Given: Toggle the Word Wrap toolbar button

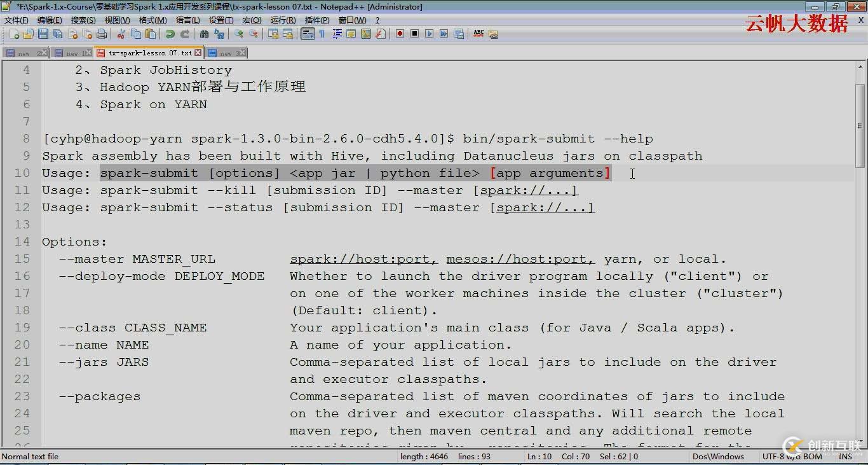Looking at the screenshot, I should pyautogui.click(x=308, y=34).
